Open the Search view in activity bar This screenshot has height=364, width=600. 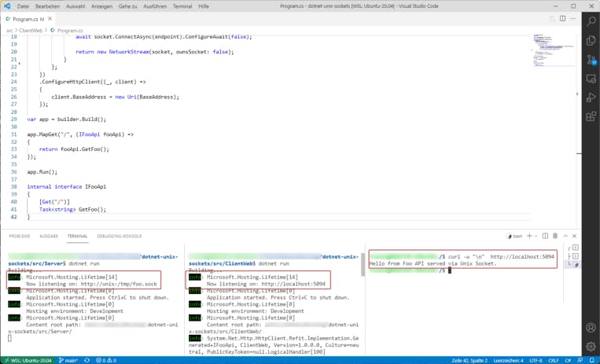[x=591, y=21]
